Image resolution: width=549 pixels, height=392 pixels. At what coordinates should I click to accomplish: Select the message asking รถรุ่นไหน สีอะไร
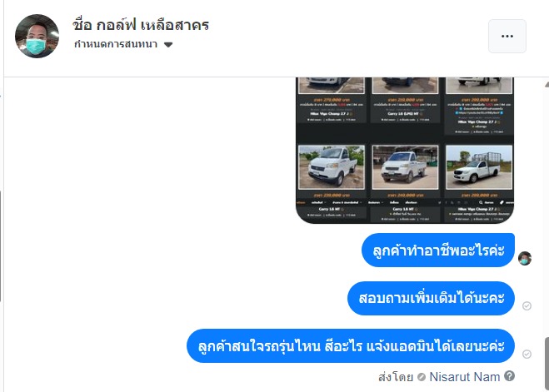[x=351, y=346]
